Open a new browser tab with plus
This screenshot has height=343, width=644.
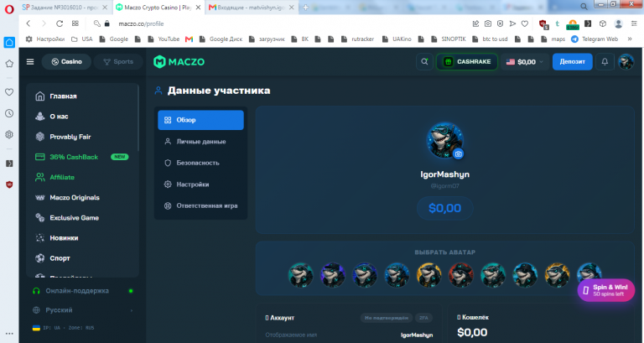305,8
